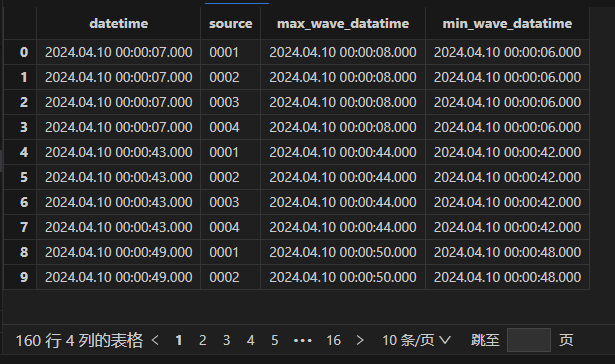The image size is (615, 364).
Task: Click the datetime column header
Action: coord(118,24)
